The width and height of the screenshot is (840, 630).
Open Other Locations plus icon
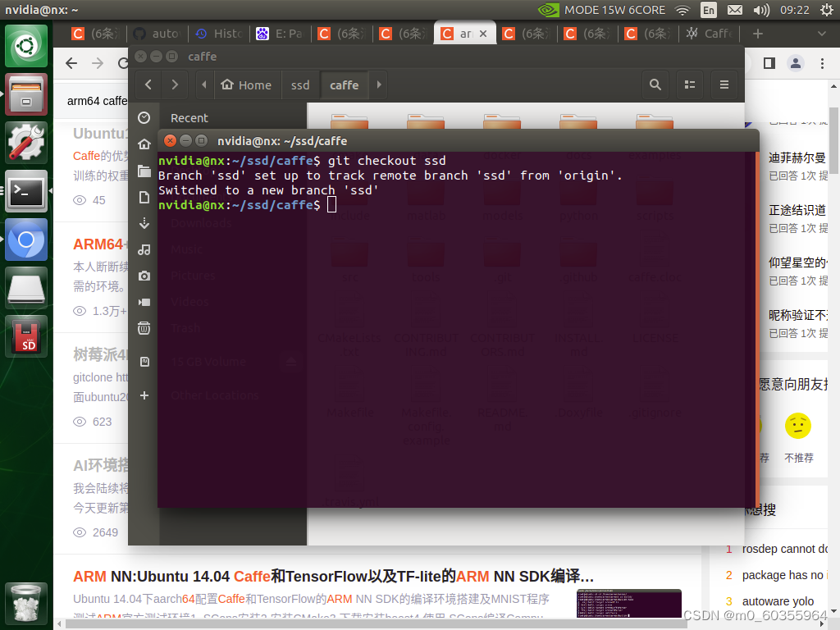pos(144,395)
